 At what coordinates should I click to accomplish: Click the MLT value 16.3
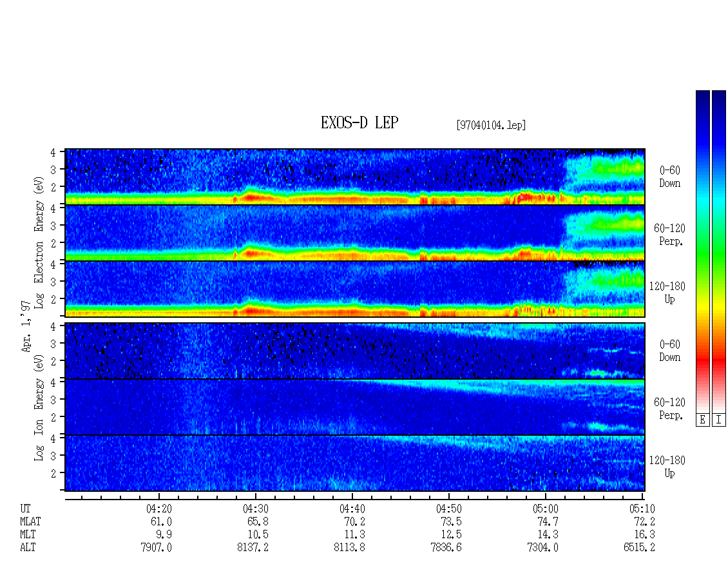pos(644,535)
